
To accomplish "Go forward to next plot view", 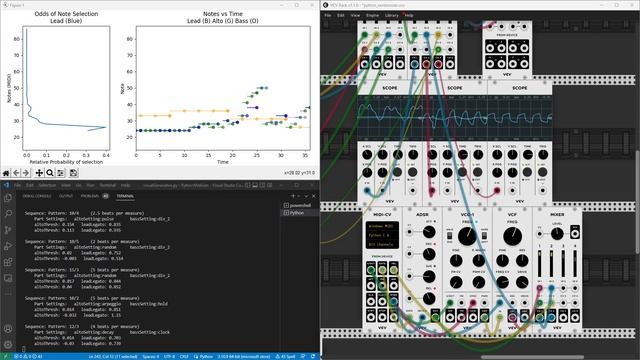I will pyautogui.click(x=26, y=173).
